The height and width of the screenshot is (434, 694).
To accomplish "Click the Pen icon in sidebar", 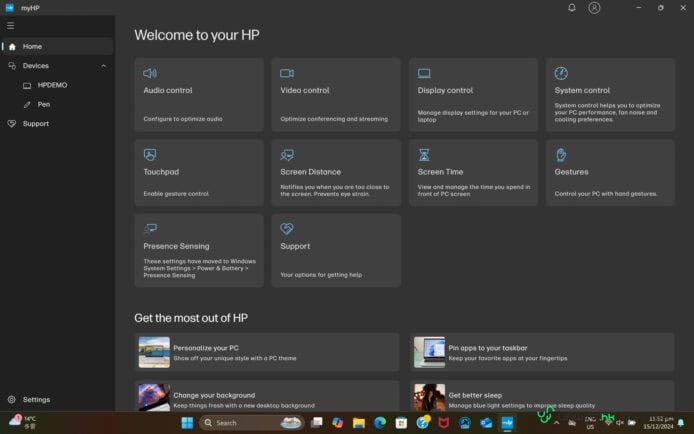I will 27,105.
